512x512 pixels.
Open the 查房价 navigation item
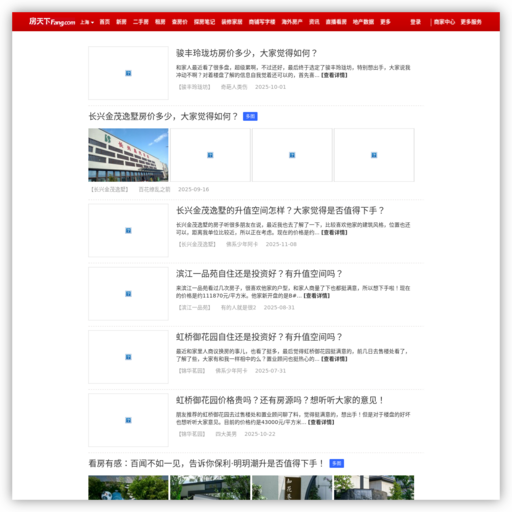(180, 22)
